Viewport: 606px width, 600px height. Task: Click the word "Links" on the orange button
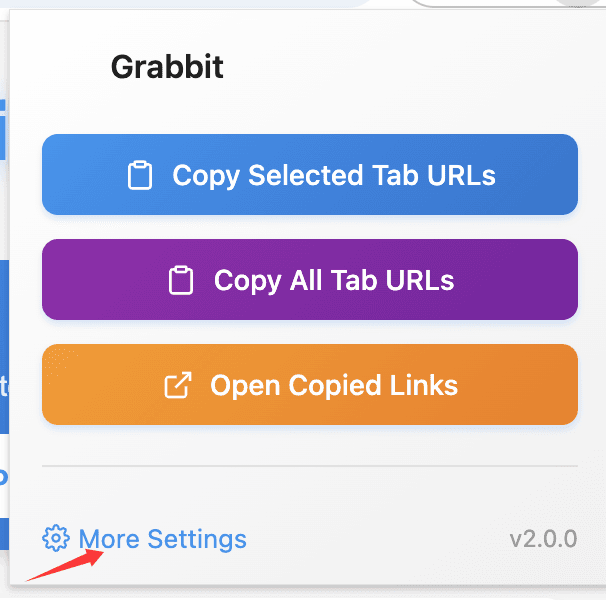click(x=423, y=386)
